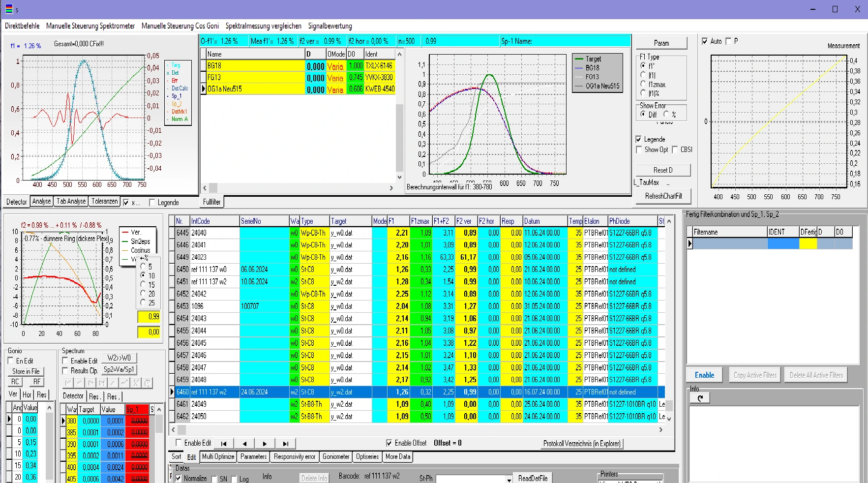Click the refresh icon in Spectrum navigator
This screenshot has height=483, width=868.
(x=147, y=383)
